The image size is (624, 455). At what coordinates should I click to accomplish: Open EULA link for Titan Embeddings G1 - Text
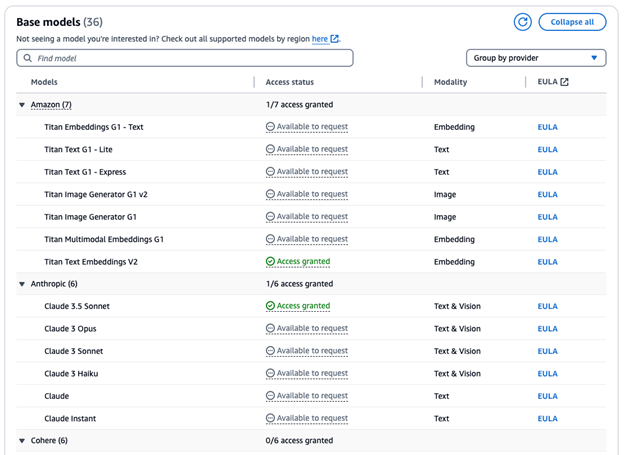click(x=547, y=127)
